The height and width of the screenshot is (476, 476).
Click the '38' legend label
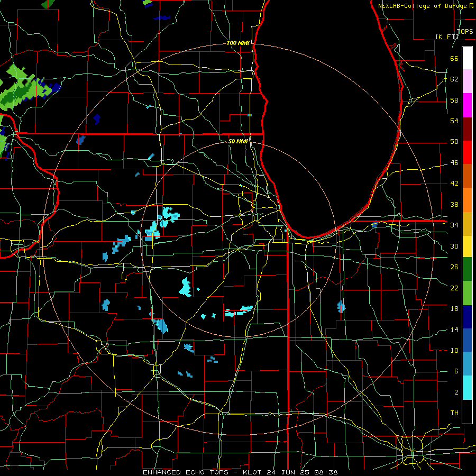click(x=454, y=204)
